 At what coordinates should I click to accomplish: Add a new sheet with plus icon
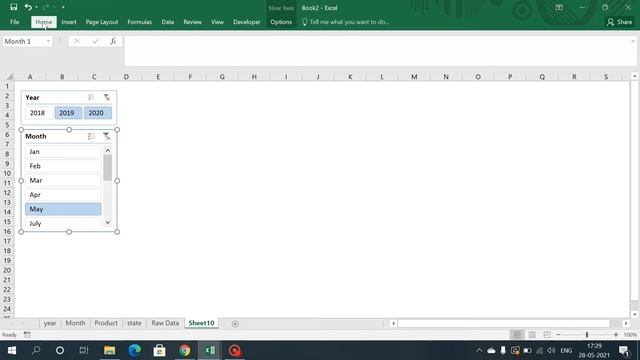pyautogui.click(x=235, y=324)
